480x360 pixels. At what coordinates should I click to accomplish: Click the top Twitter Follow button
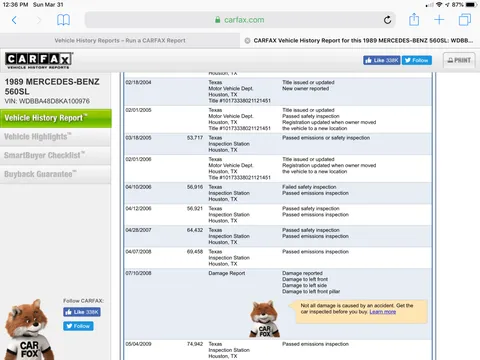click(417, 60)
